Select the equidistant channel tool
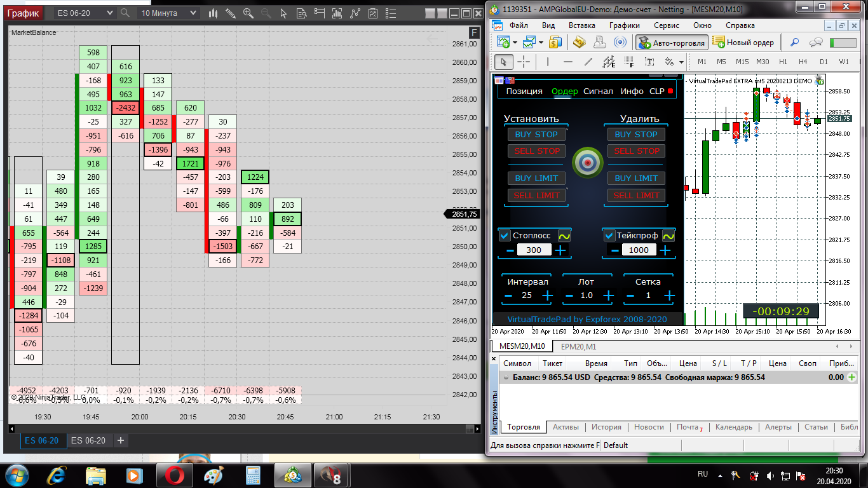 point(609,62)
